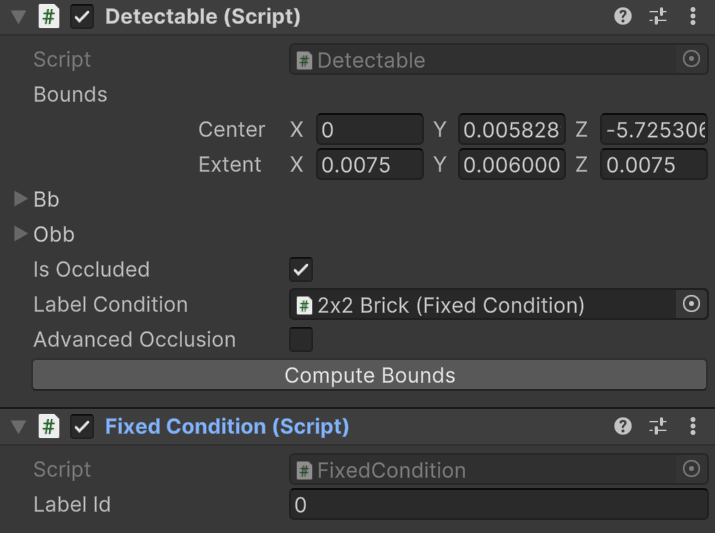Enable the Advanced Occlusion checkbox
This screenshot has height=533, width=715.
click(301, 340)
